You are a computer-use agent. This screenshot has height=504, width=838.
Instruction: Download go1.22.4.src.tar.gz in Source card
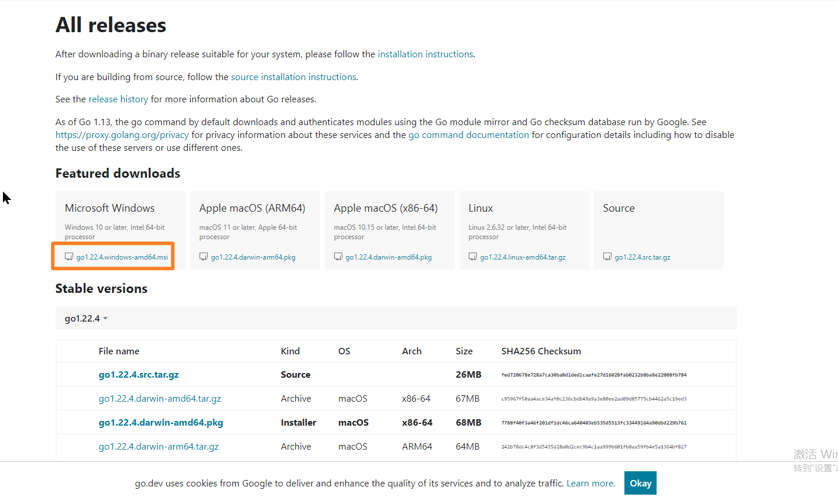tap(643, 257)
